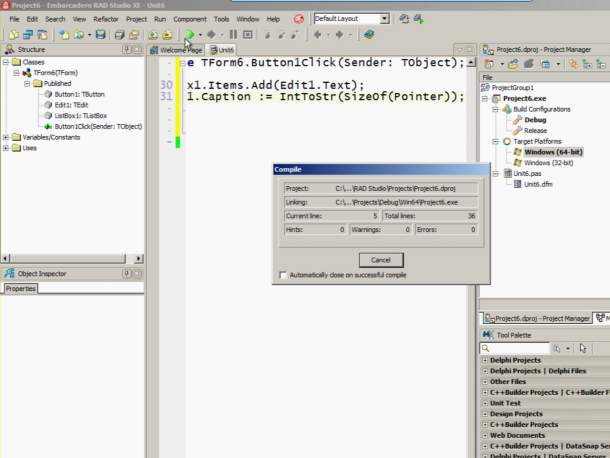This screenshot has height=458, width=610.
Task: Toggle Automatically close on successful compile checkbox
Action: point(283,275)
